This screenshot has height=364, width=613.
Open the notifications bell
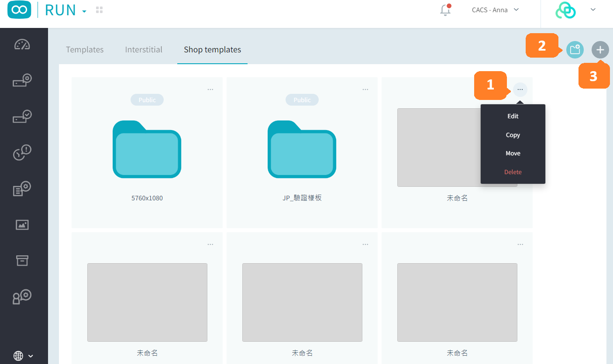(445, 10)
